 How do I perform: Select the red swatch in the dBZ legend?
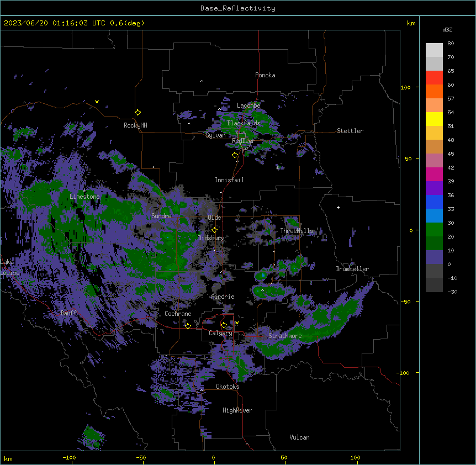[x=434, y=78]
